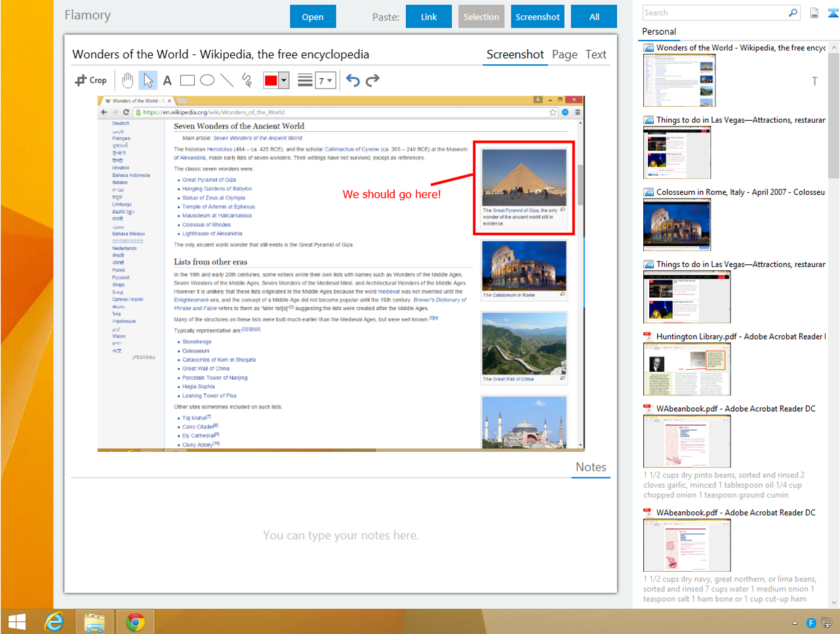Click the network tray icon

(x=826, y=623)
